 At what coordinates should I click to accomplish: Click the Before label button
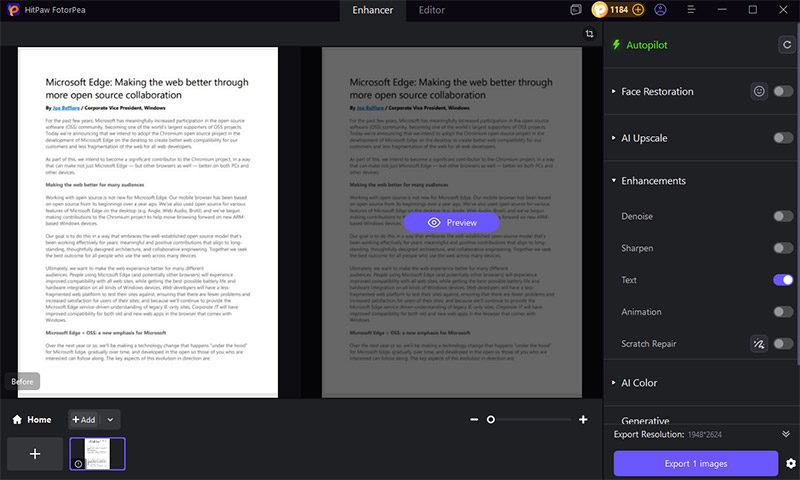22,381
